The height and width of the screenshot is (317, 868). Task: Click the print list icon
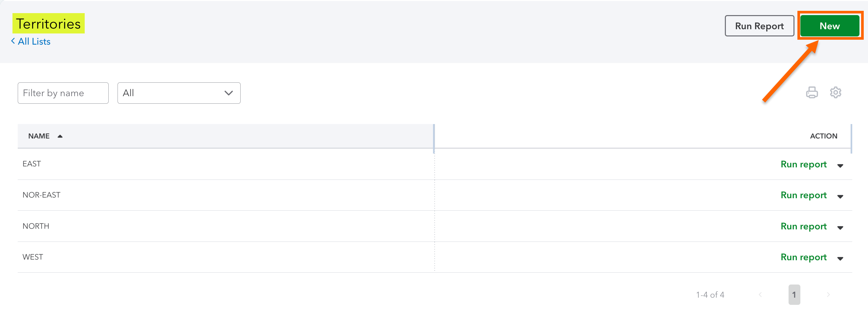tap(812, 92)
